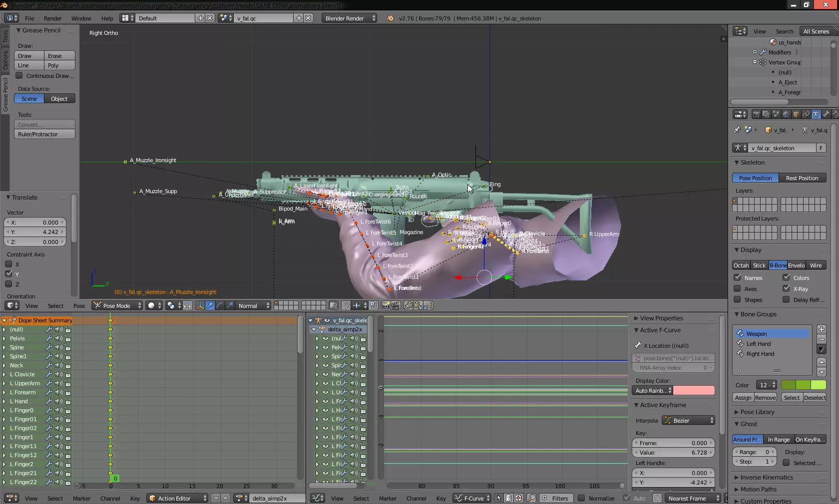Enable the Continuous Drawing checkbox
The width and height of the screenshot is (839, 504).
tap(19, 76)
